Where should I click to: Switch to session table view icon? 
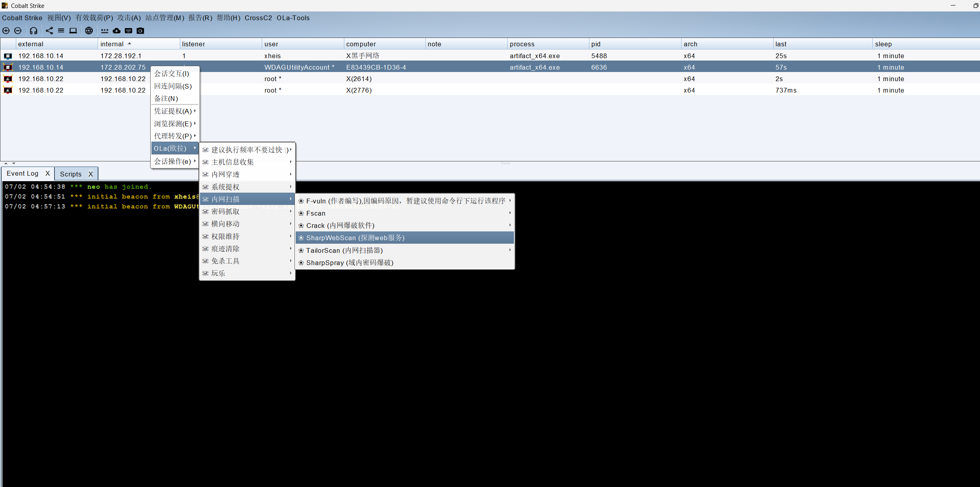(x=61, y=30)
